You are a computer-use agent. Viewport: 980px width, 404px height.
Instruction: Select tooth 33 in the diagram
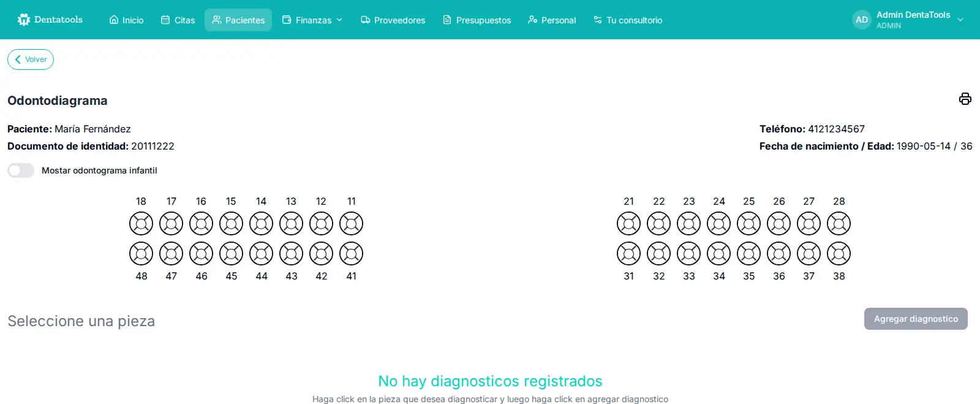(x=688, y=253)
